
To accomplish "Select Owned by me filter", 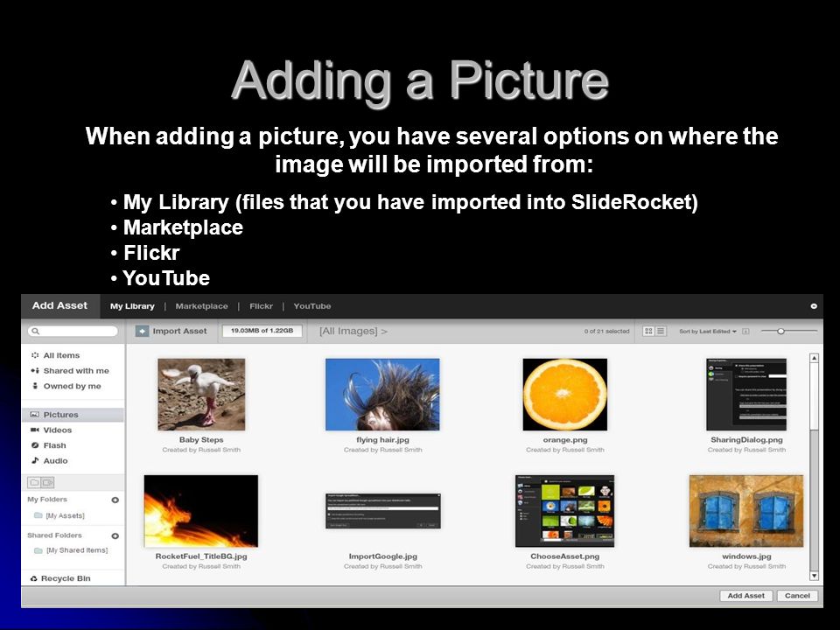I will pyautogui.click(x=66, y=386).
